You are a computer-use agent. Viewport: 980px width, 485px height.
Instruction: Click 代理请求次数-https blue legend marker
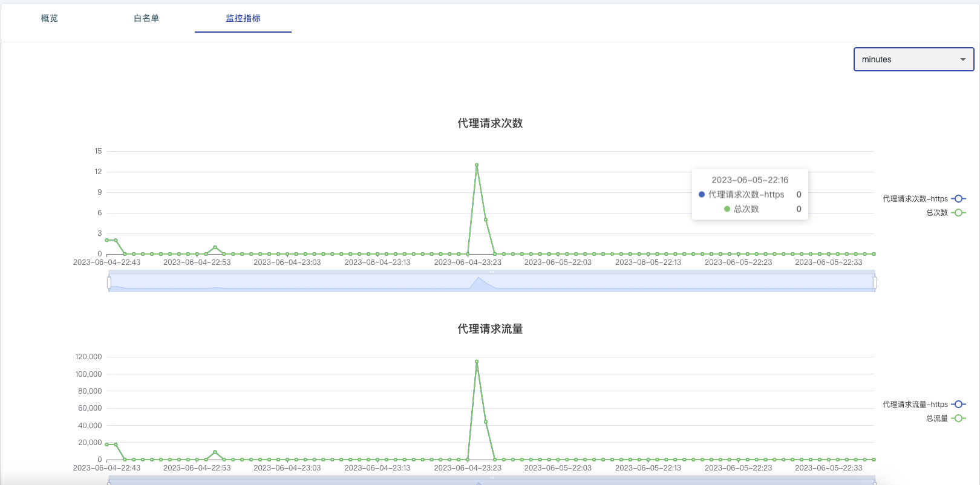[959, 198]
